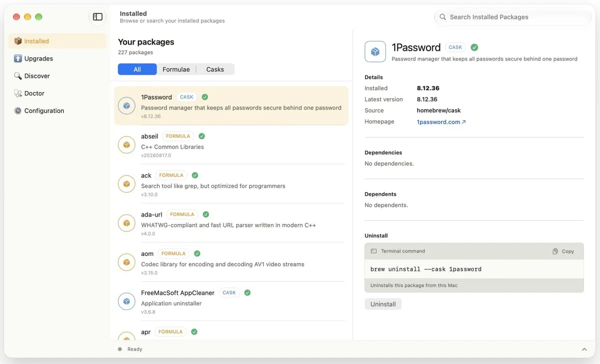This screenshot has height=364, width=600.
Task: Click the green checkmark beside abseil
Action: [x=201, y=136]
